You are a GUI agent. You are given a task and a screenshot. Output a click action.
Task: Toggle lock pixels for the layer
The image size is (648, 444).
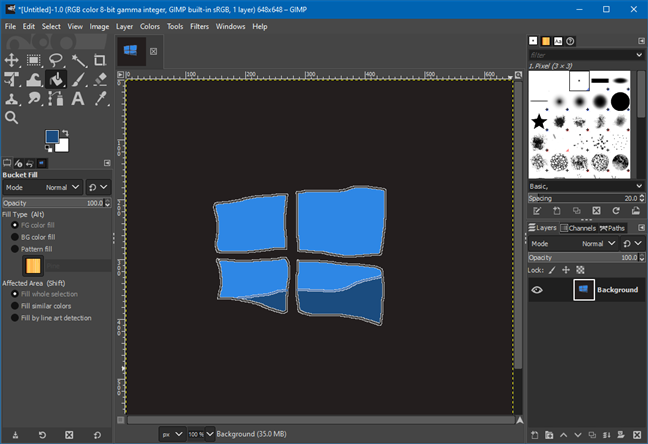pyautogui.click(x=552, y=270)
